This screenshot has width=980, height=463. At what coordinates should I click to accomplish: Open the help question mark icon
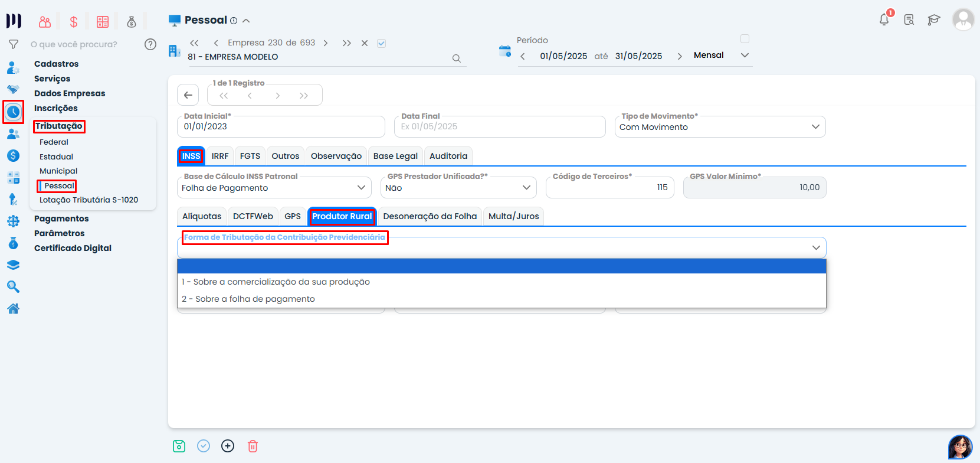click(x=150, y=44)
